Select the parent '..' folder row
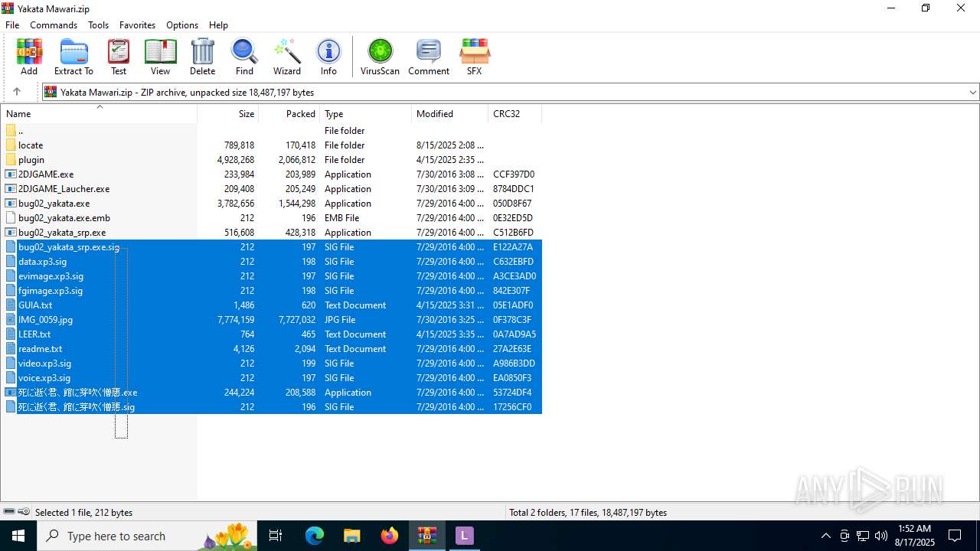 [x=272, y=131]
